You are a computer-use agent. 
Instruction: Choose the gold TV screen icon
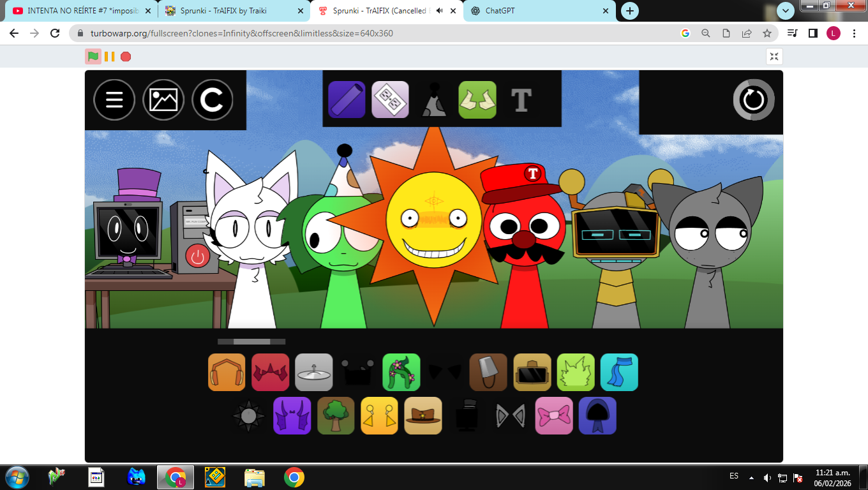pos(532,372)
